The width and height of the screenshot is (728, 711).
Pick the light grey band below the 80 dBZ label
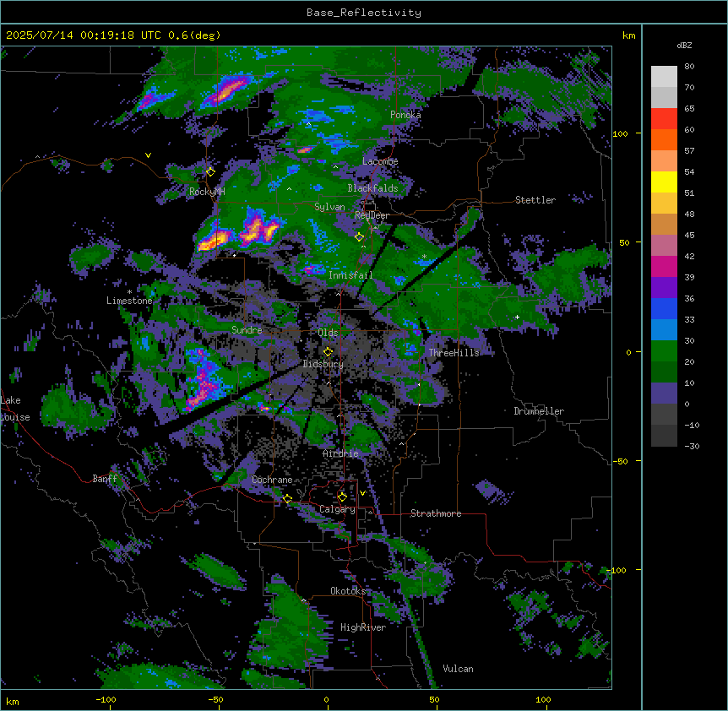[664, 77]
